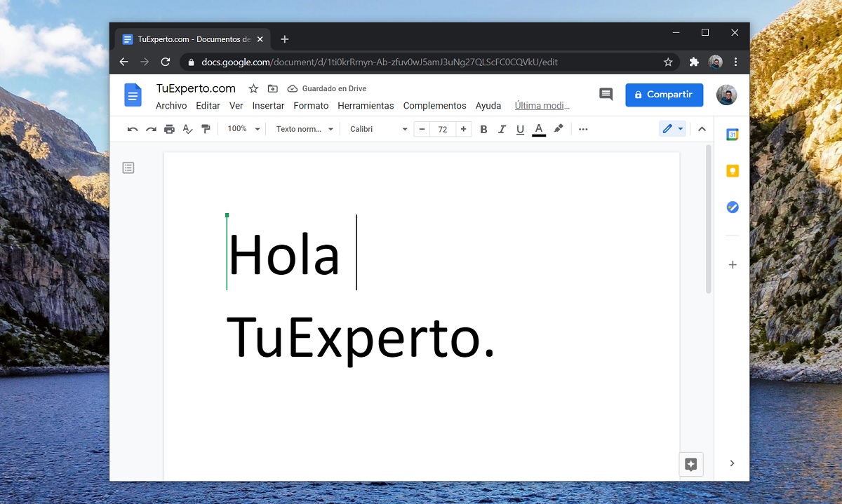Select the TuExperto.com browser tab
Viewport: 842px width, 504px height.
tap(192, 39)
